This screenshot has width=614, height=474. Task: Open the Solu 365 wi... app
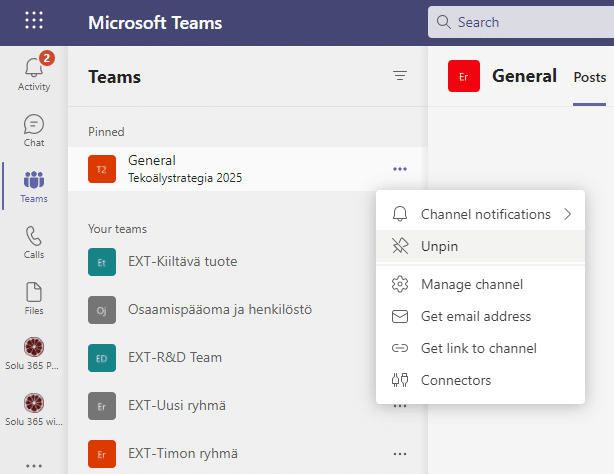34,410
